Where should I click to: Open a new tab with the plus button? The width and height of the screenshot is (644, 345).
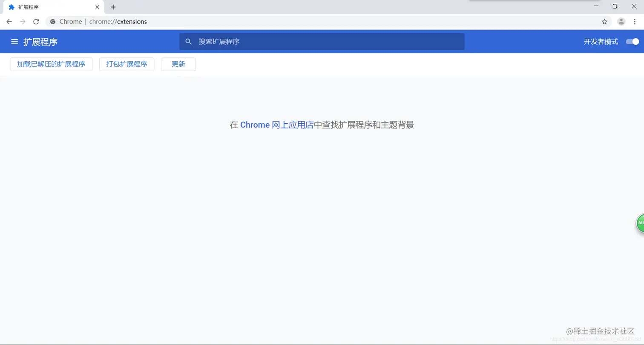click(x=113, y=7)
